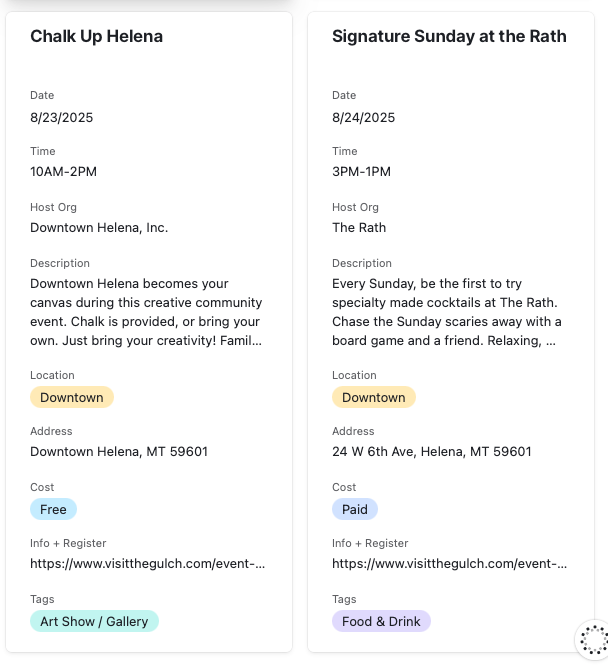Screen dimensions: 608x666
Task: Open the Chalk Up Helena card title
Action: pyautogui.click(x=96, y=37)
